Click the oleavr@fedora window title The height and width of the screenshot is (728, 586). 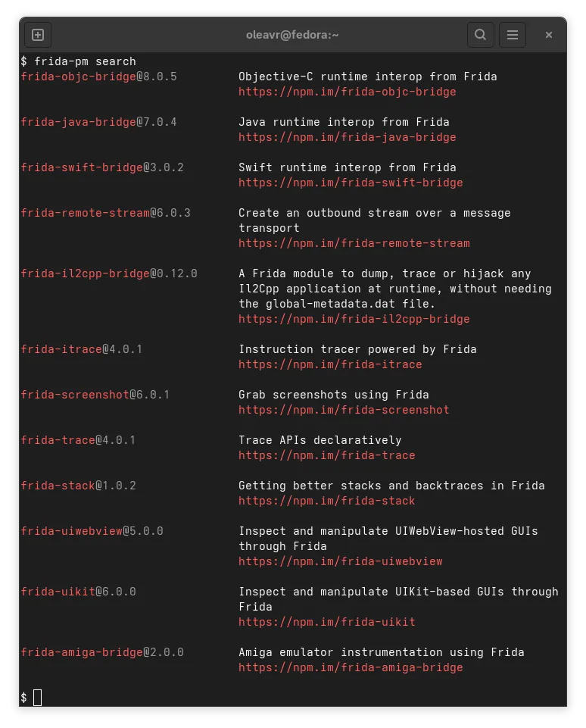(292, 34)
